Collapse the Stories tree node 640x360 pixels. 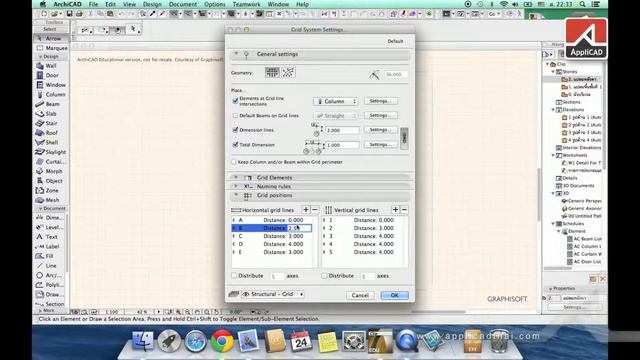(x=553, y=72)
